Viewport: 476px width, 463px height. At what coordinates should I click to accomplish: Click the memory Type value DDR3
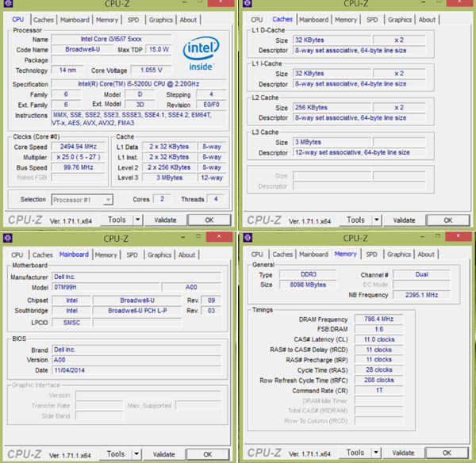(x=308, y=274)
